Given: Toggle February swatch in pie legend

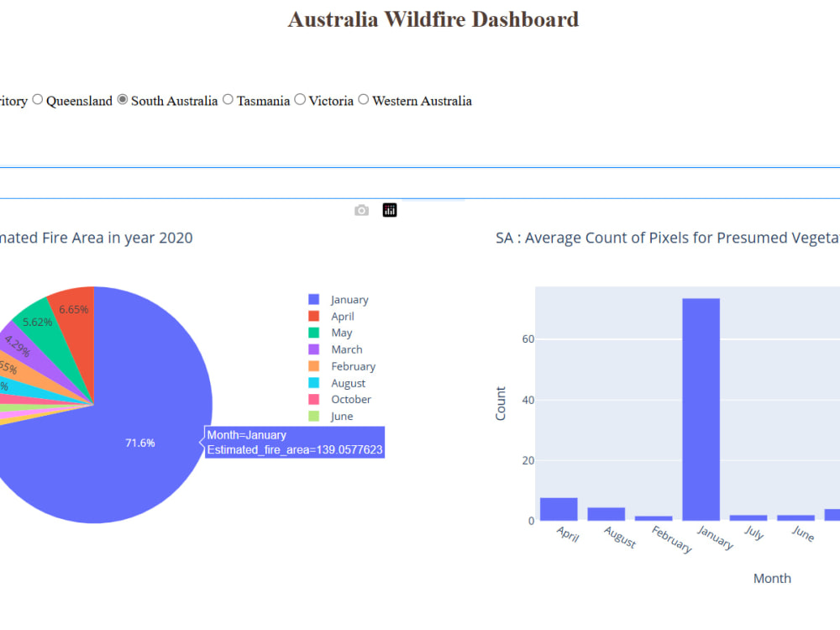Looking at the screenshot, I should (314, 366).
